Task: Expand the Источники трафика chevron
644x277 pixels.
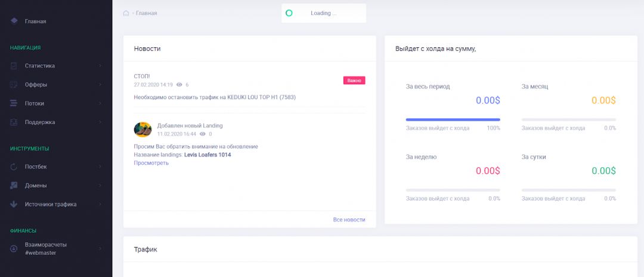Action: 100,204
